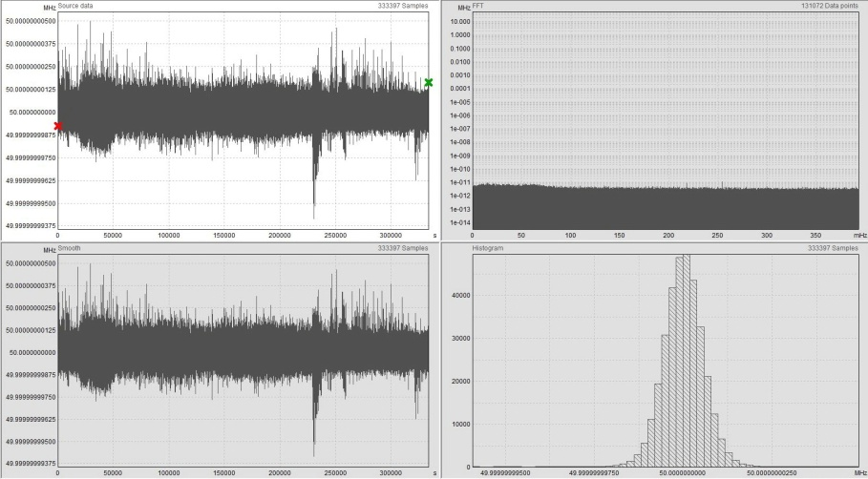
Task: Select the 'Histogram' panel title
Action: 488,248
